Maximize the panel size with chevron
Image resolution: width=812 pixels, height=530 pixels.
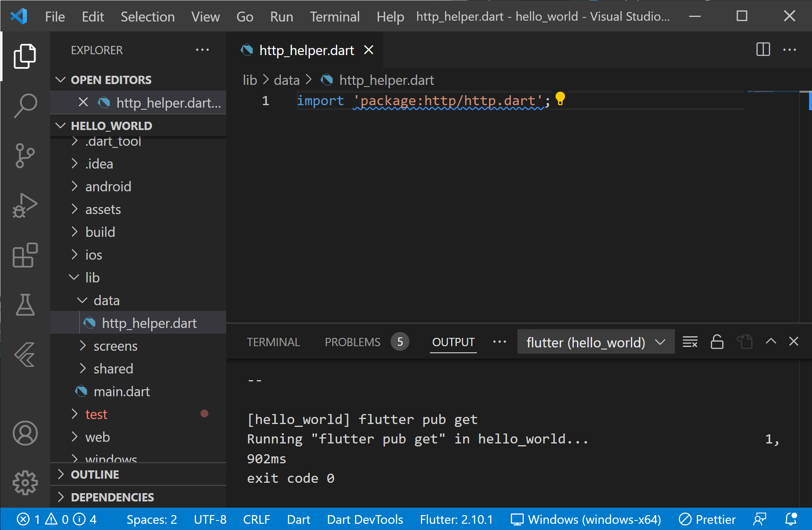coord(771,342)
